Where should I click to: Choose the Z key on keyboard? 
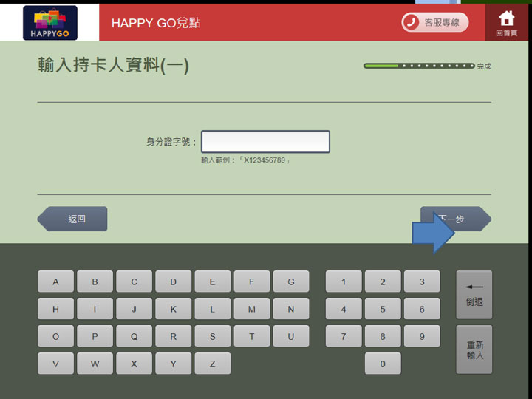[x=212, y=364]
